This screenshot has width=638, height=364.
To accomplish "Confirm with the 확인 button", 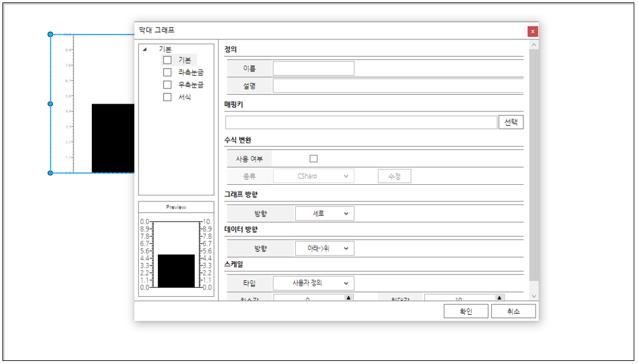I will [466, 311].
